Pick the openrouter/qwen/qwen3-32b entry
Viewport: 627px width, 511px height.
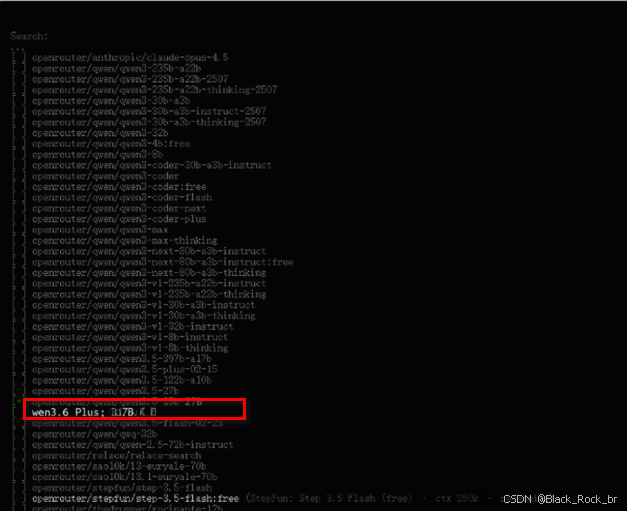click(x=100, y=133)
